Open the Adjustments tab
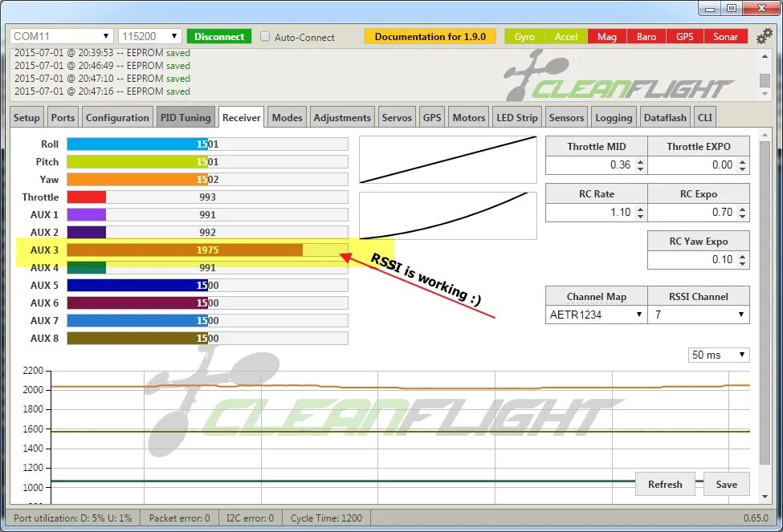This screenshot has height=532, width=783. click(x=342, y=118)
